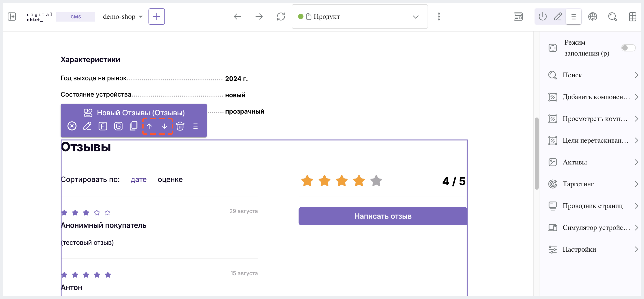Click the Характеристики heading

(90, 59)
